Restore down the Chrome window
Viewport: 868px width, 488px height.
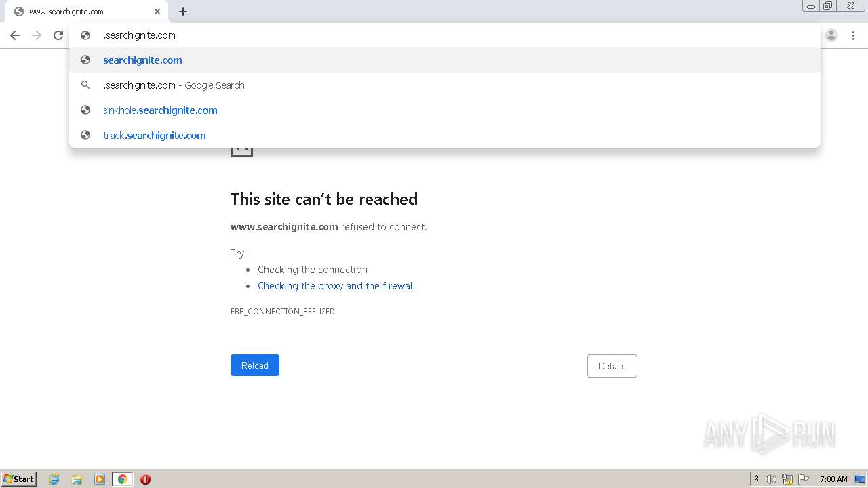828,6
